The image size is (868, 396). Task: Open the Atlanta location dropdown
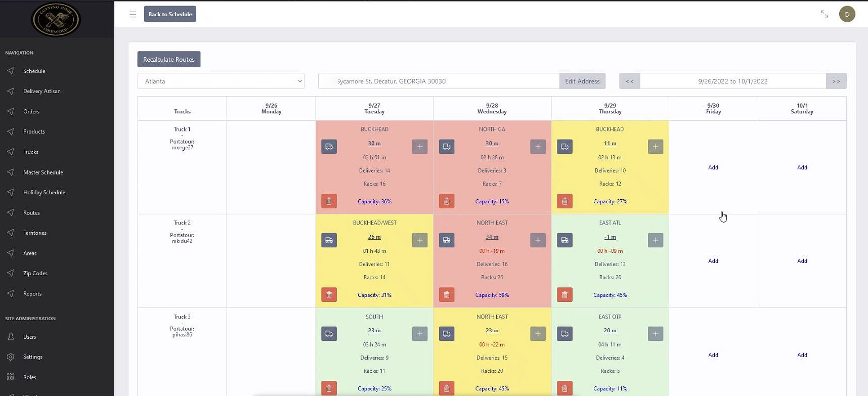pos(221,81)
